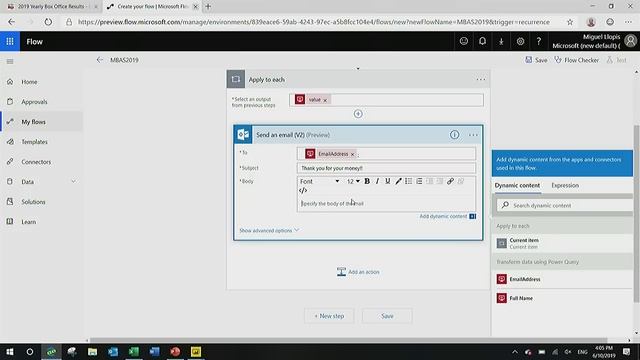Click the horizontal scrollbar at bottom
This screenshot has height=360, width=640.
tap(348, 340)
